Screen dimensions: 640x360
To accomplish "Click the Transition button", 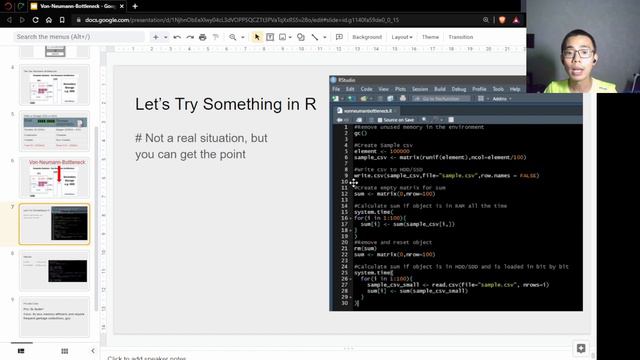I will (460, 37).
